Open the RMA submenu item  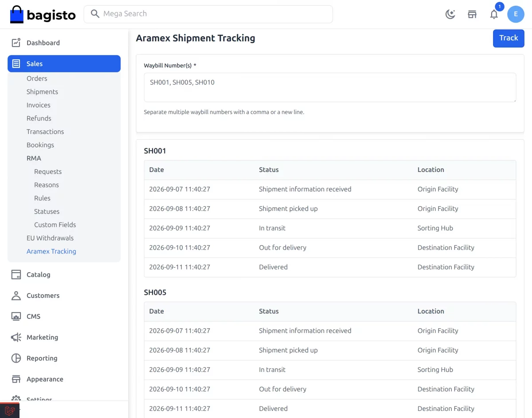click(x=34, y=158)
